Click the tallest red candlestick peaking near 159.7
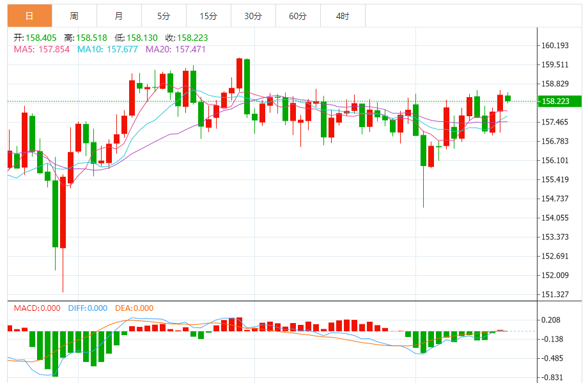Viewport: 588px width, 383px height. [x=239, y=73]
